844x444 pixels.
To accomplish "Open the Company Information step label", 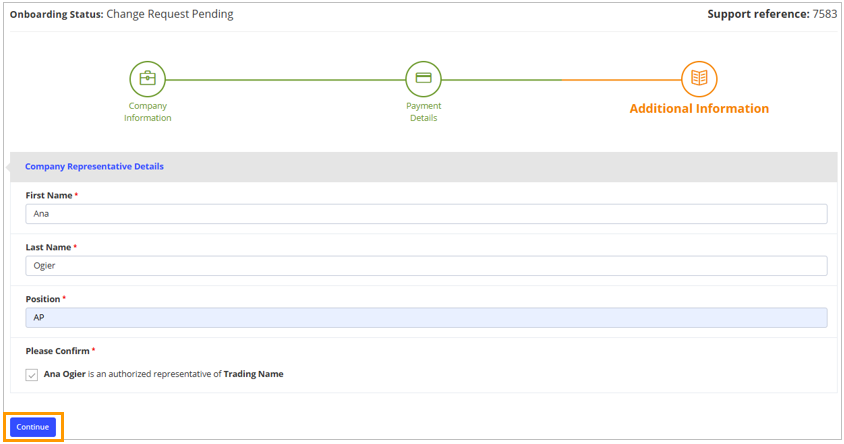I will coord(147,112).
